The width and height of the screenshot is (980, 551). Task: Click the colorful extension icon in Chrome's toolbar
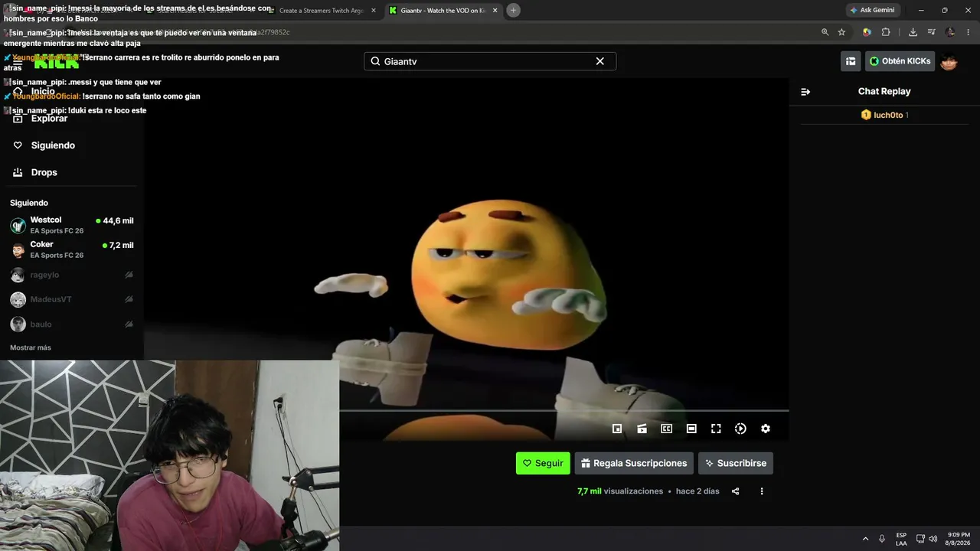867,32
